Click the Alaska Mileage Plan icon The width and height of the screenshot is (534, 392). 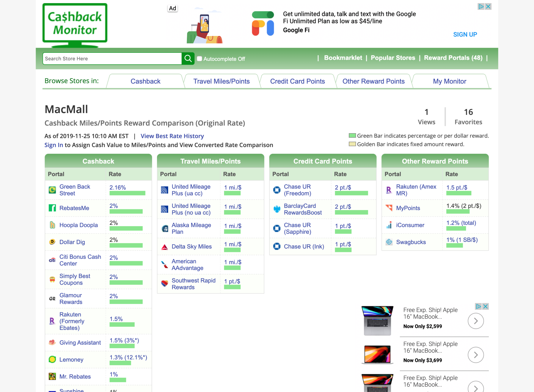165,229
